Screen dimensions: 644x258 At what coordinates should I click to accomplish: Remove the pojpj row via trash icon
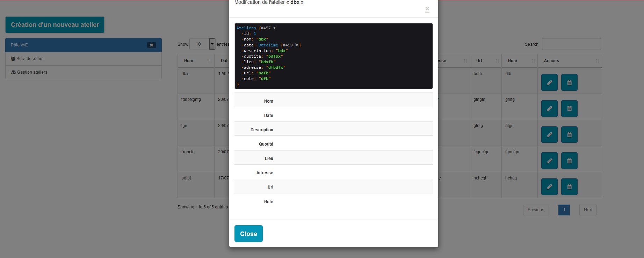click(x=569, y=187)
